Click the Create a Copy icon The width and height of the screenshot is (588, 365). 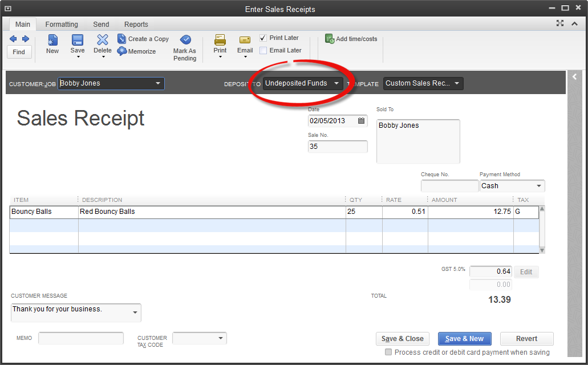point(122,39)
